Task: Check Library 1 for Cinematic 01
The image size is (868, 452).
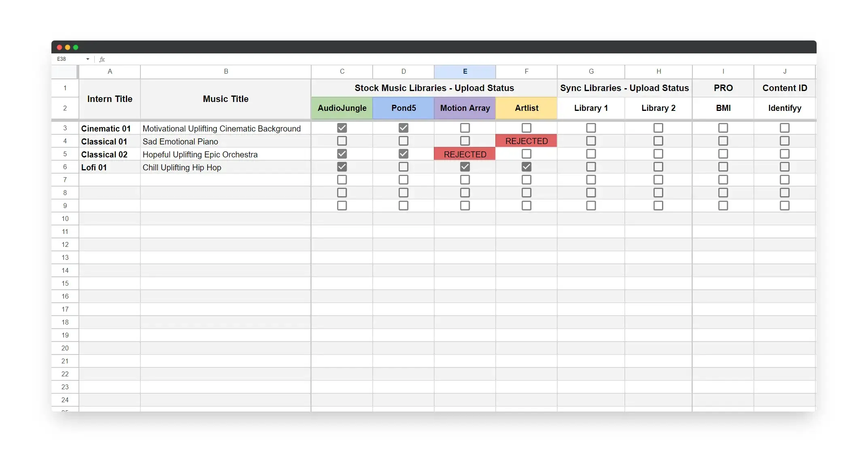Action: [591, 128]
